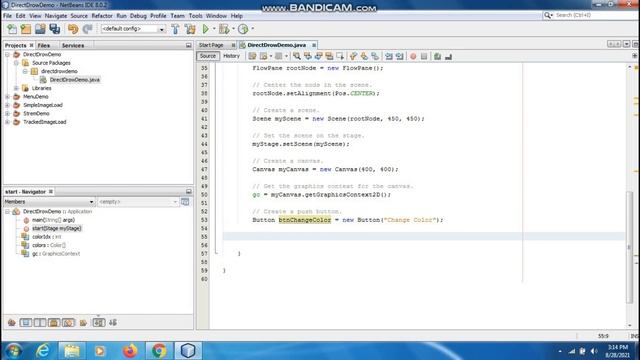Click the Profile Project clock icon

tap(243, 29)
